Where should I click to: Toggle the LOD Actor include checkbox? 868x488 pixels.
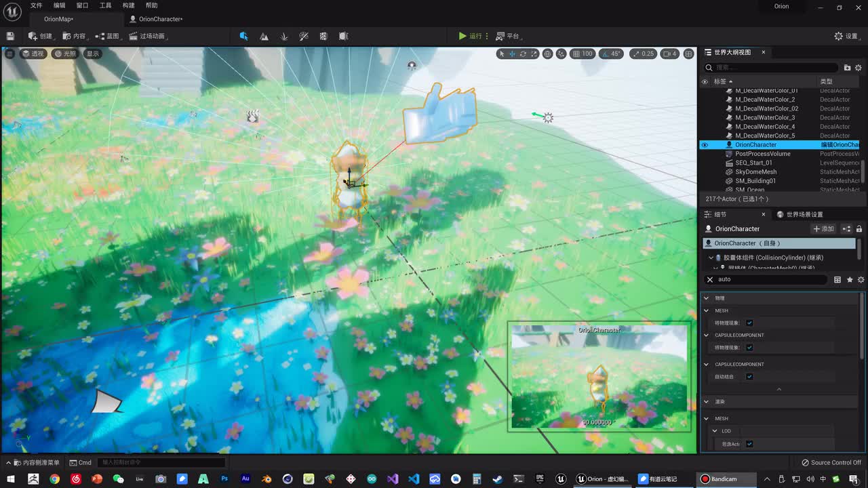749,444
